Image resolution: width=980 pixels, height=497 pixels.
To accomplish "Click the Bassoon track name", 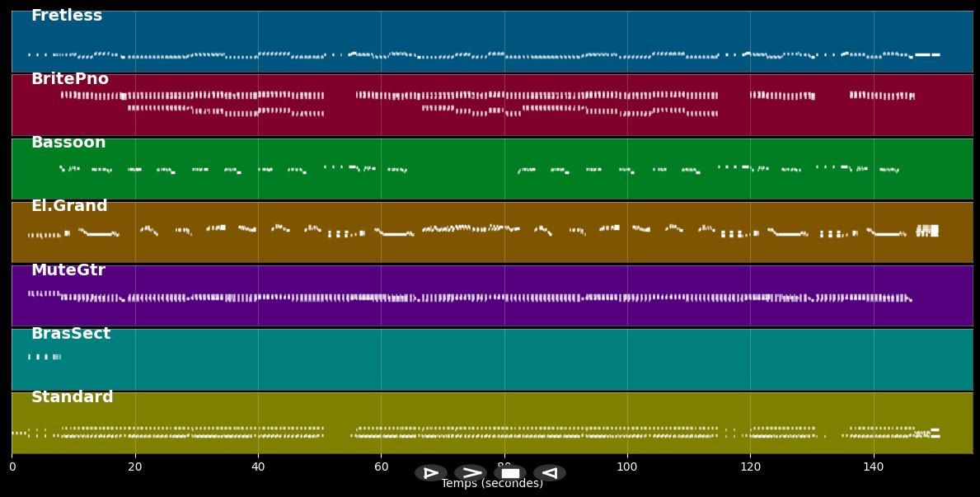I will (68, 143).
